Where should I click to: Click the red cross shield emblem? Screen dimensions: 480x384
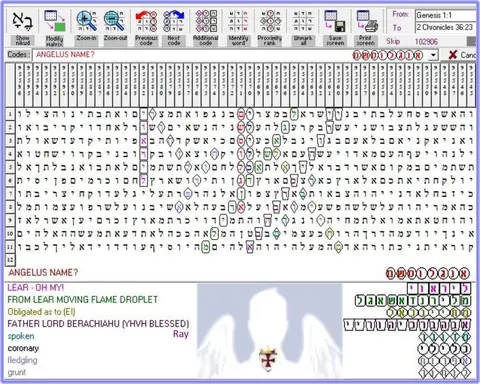pyautogui.click(x=268, y=359)
